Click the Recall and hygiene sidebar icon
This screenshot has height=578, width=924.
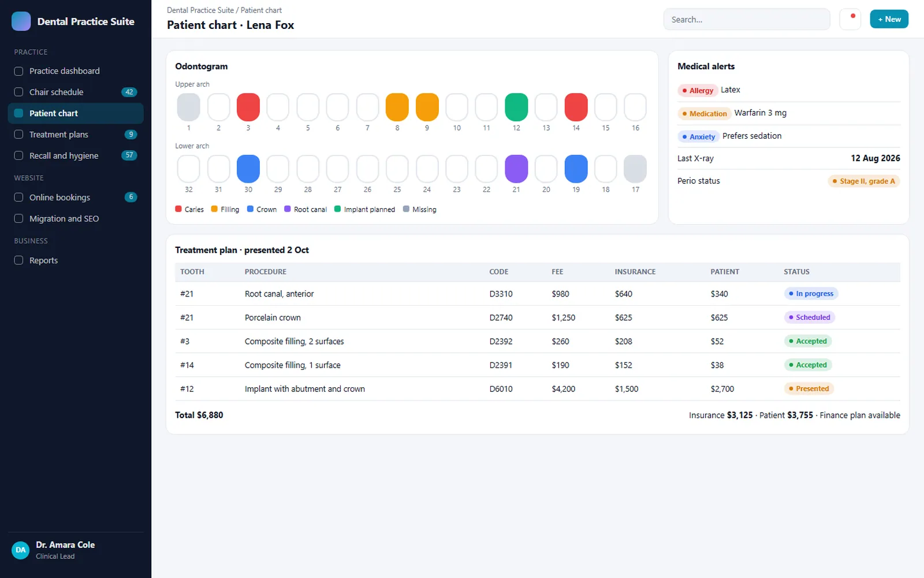18,155
